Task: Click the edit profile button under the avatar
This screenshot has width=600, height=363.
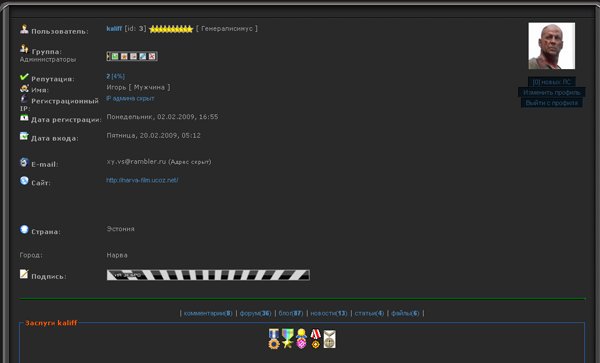Action: [551, 92]
